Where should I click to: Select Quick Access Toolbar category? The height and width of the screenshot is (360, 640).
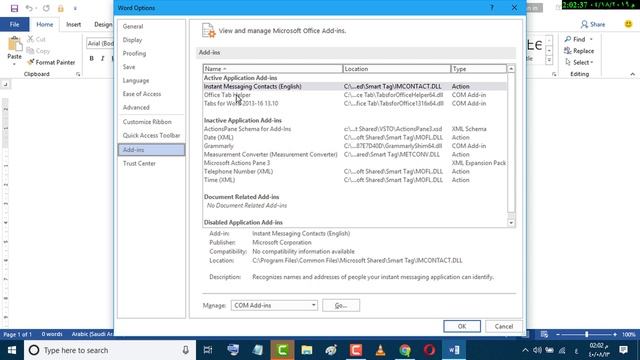coord(151,136)
